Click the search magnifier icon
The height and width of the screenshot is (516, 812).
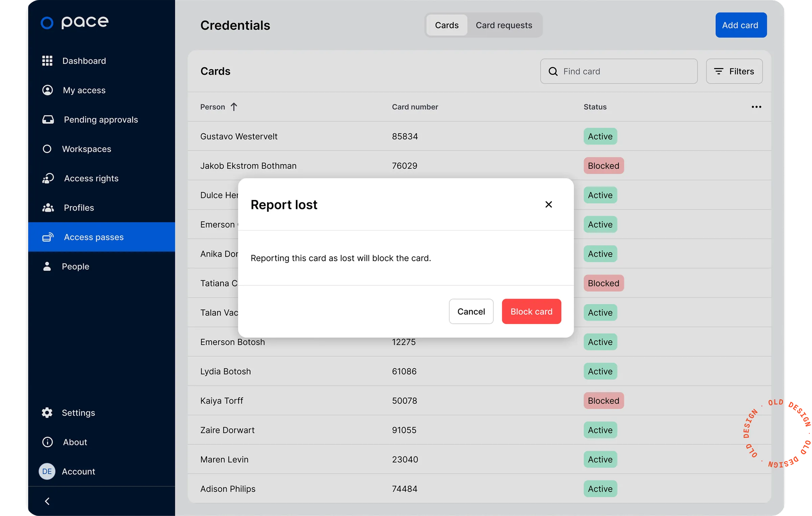553,71
